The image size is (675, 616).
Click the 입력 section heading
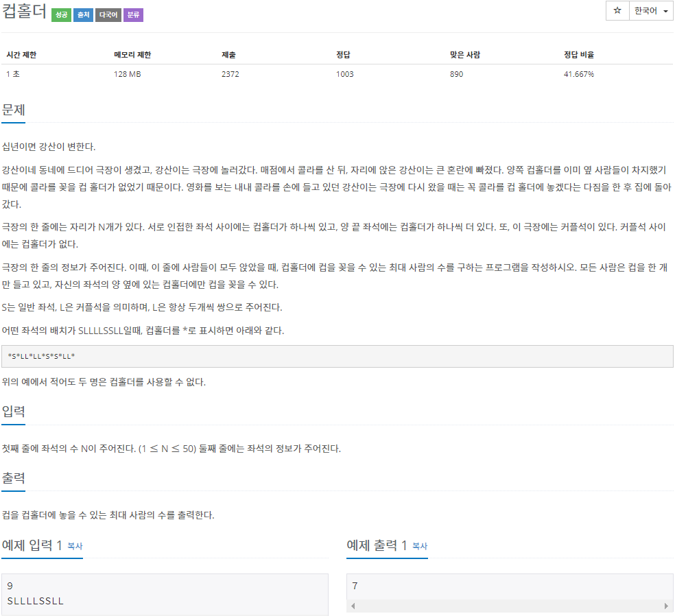pyautogui.click(x=13, y=411)
